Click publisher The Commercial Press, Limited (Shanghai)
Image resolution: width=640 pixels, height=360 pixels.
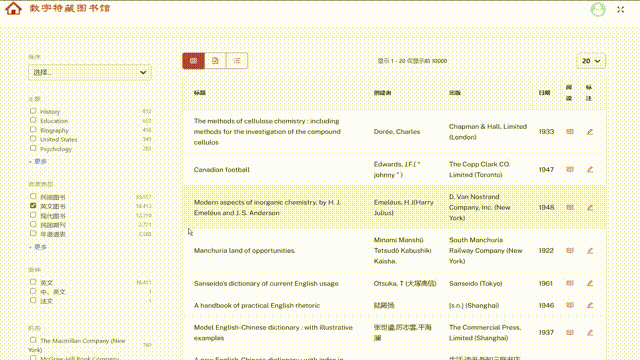(485, 333)
